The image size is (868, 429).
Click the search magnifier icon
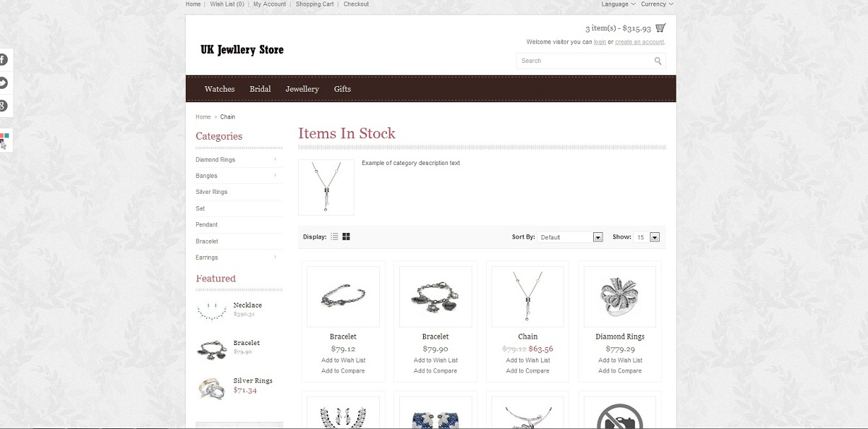tap(658, 61)
